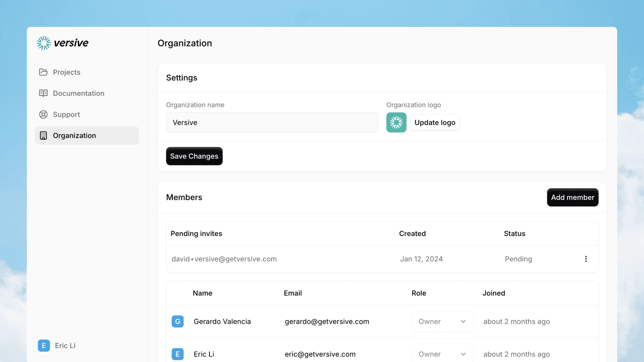Open Eric Li's account menu
The width and height of the screenshot is (644, 362).
click(x=56, y=346)
